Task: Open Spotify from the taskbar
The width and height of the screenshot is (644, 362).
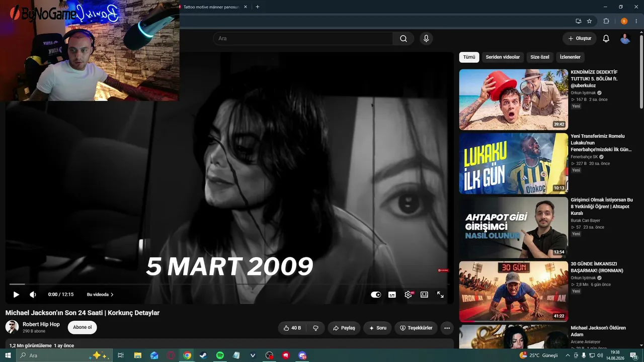Action: point(220,355)
